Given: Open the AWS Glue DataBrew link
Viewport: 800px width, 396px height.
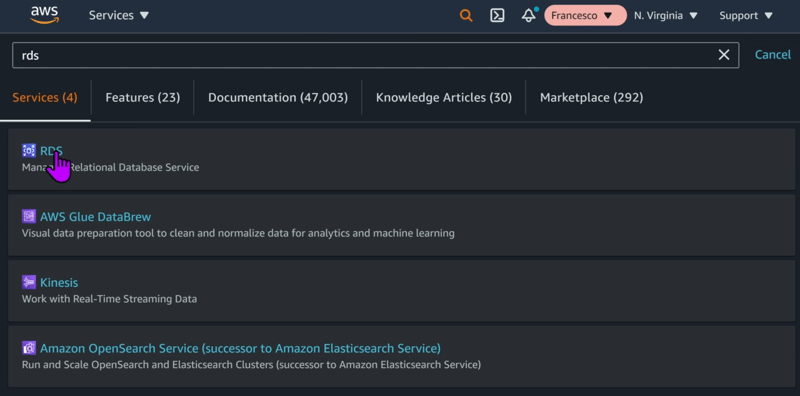Looking at the screenshot, I should click(x=96, y=217).
